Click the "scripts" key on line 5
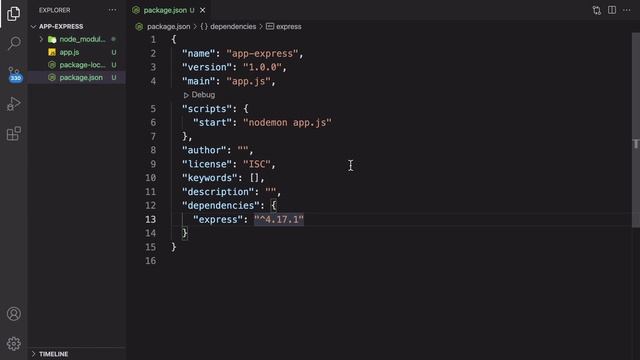This screenshot has height=360, width=640. [207, 109]
